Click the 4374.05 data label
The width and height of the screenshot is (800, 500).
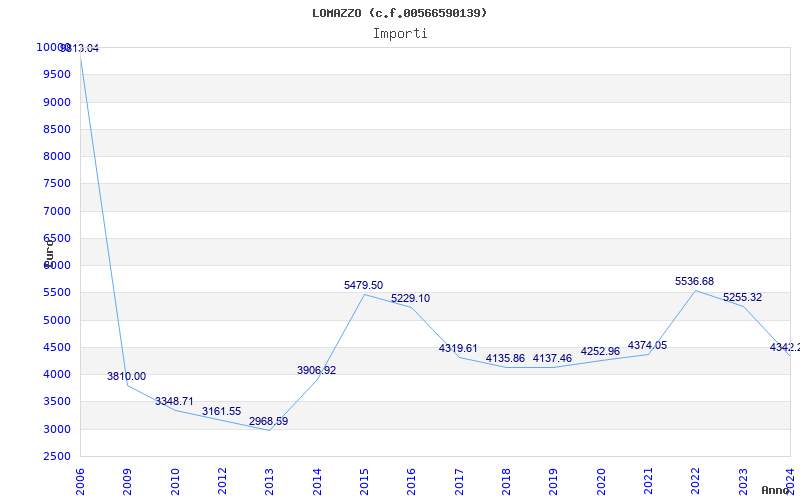coord(647,345)
